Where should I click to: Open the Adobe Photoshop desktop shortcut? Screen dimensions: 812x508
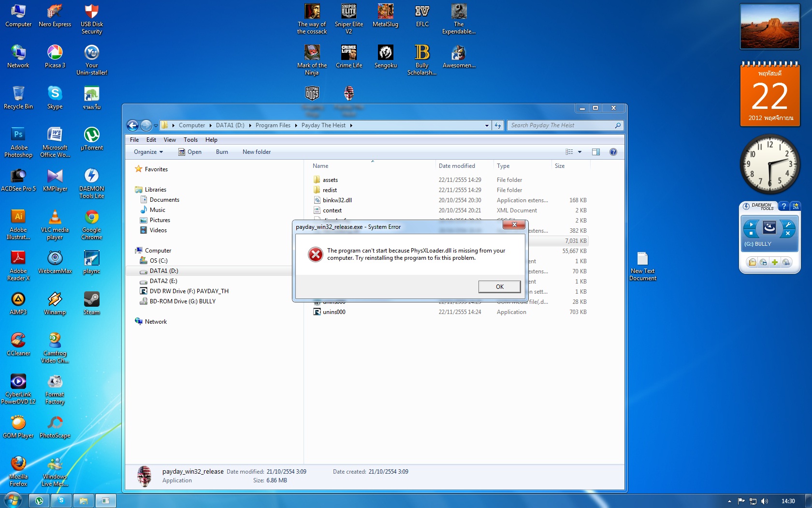click(x=18, y=142)
